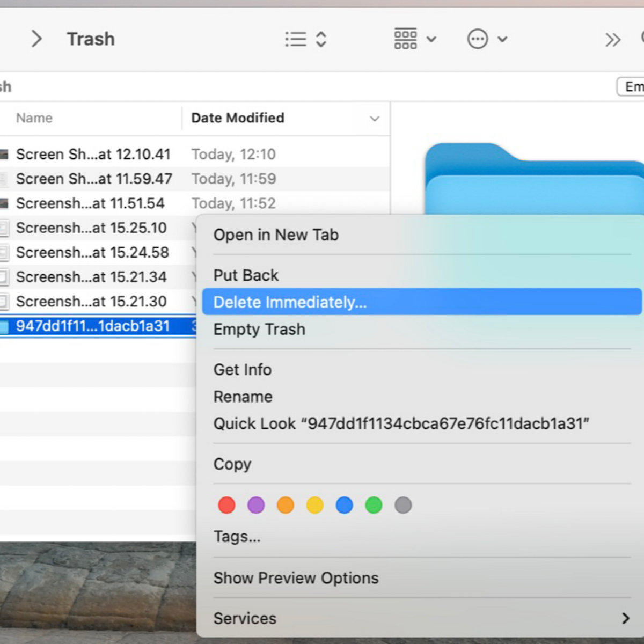Select the green color tag
The height and width of the screenshot is (644, 644).
click(374, 505)
